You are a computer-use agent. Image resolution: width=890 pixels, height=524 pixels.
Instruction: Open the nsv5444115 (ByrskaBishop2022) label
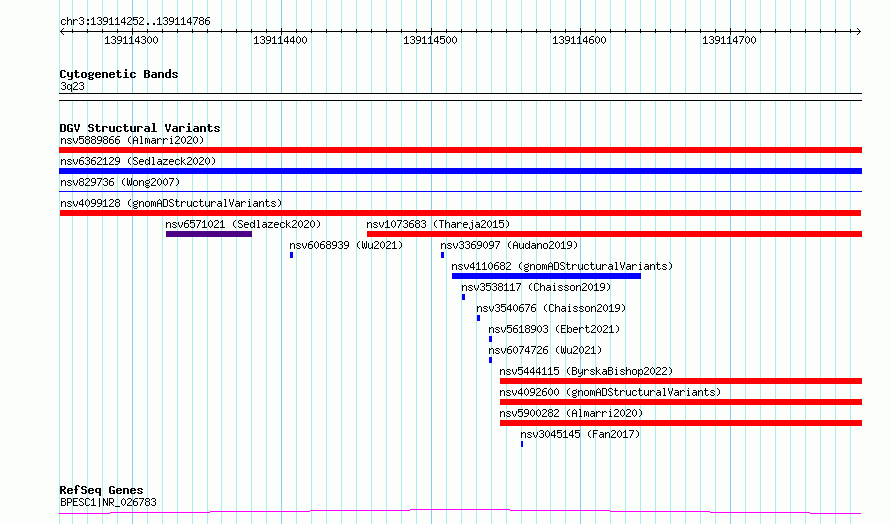[586, 371]
